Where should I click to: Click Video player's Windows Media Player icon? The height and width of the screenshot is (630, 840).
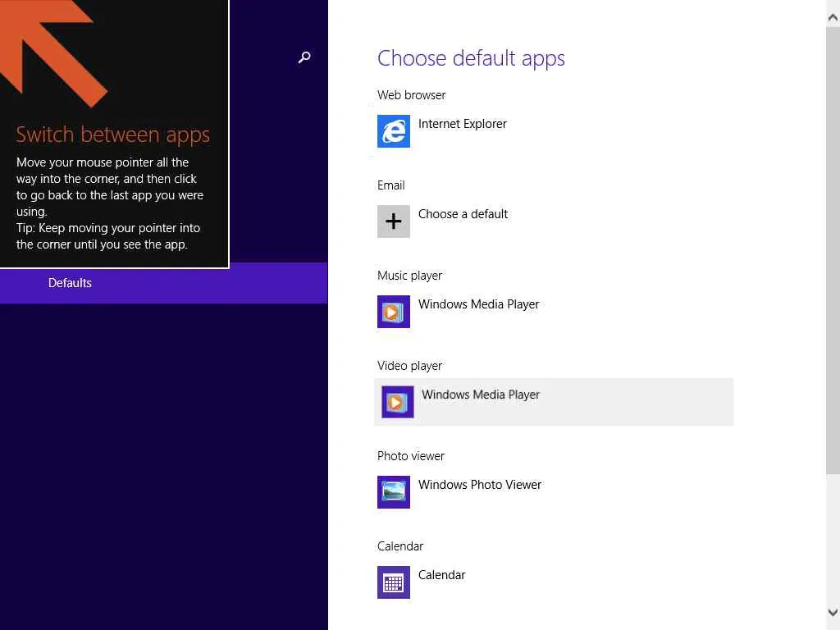point(398,402)
